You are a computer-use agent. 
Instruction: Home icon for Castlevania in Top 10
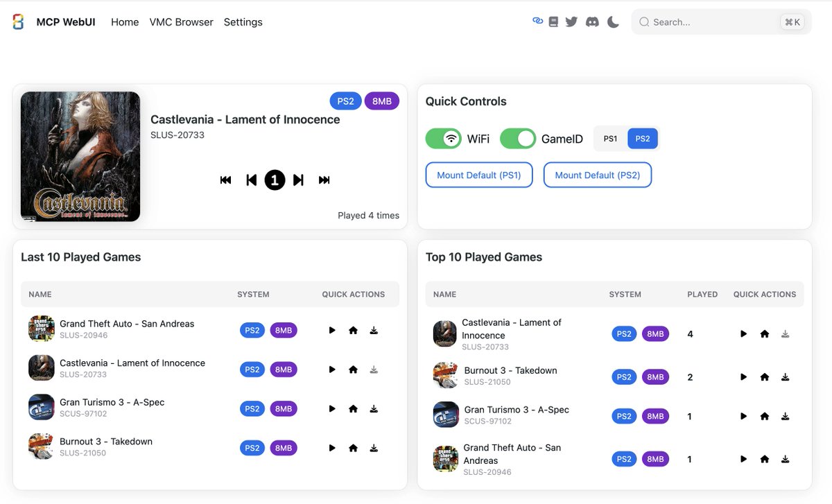pyautogui.click(x=765, y=334)
